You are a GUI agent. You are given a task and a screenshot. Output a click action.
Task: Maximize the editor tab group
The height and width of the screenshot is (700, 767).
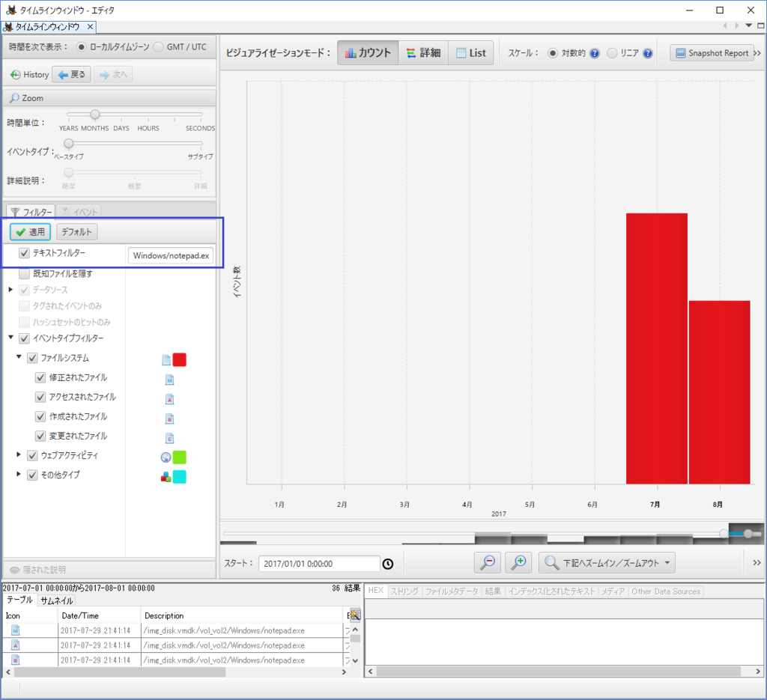[761, 25]
